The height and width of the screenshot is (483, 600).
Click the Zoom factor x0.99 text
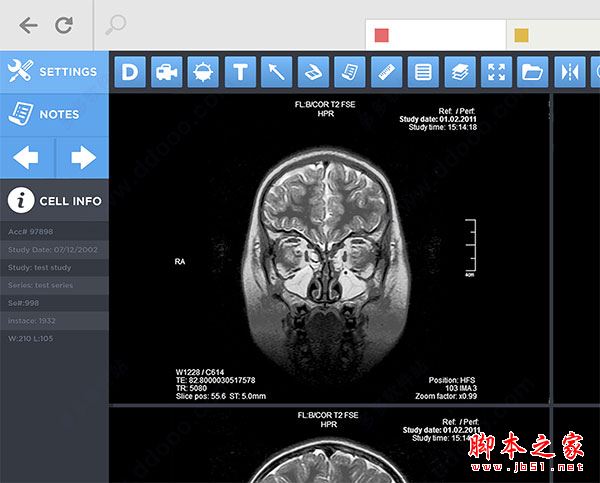click(x=446, y=396)
